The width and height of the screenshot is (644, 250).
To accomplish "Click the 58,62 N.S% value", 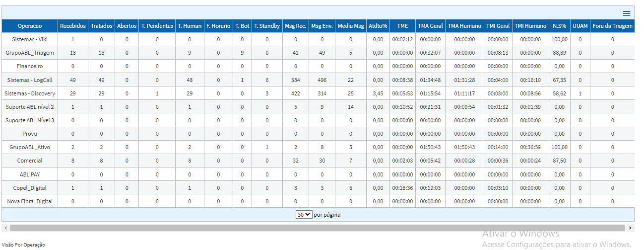I will [x=559, y=93].
